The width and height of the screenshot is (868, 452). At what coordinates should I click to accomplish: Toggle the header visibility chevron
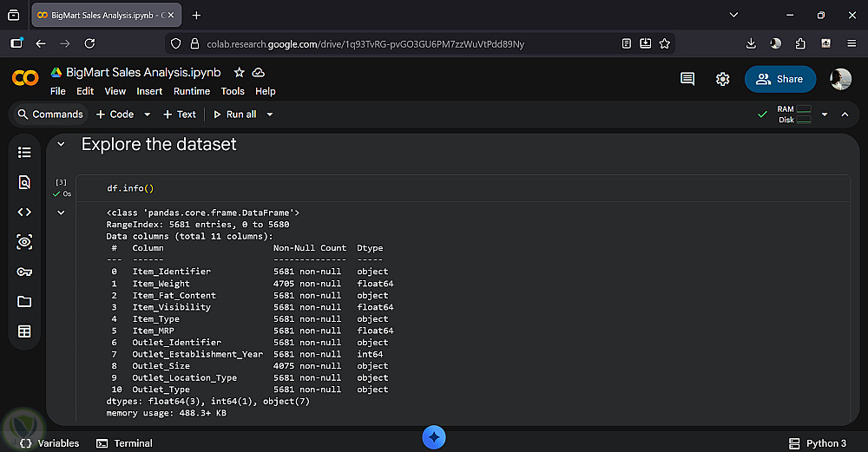tap(845, 115)
